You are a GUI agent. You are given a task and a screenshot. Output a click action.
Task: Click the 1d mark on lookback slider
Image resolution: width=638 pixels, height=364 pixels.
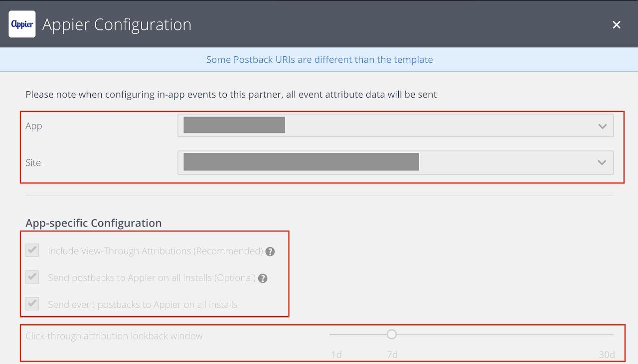336,355
